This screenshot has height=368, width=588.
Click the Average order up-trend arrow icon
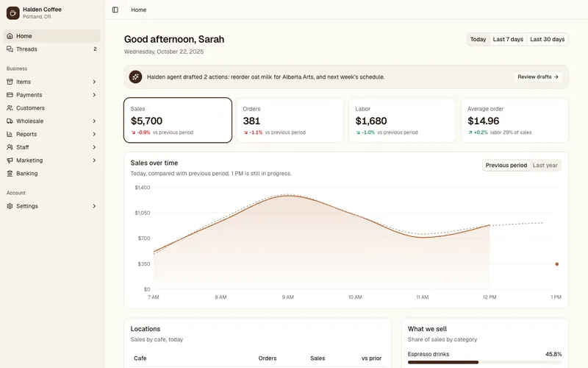coord(470,132)
